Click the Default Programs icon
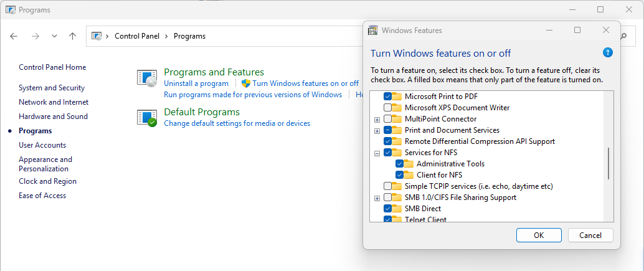Image resolution: width=644 pixels, height=271 pixels. coord(146,118)
